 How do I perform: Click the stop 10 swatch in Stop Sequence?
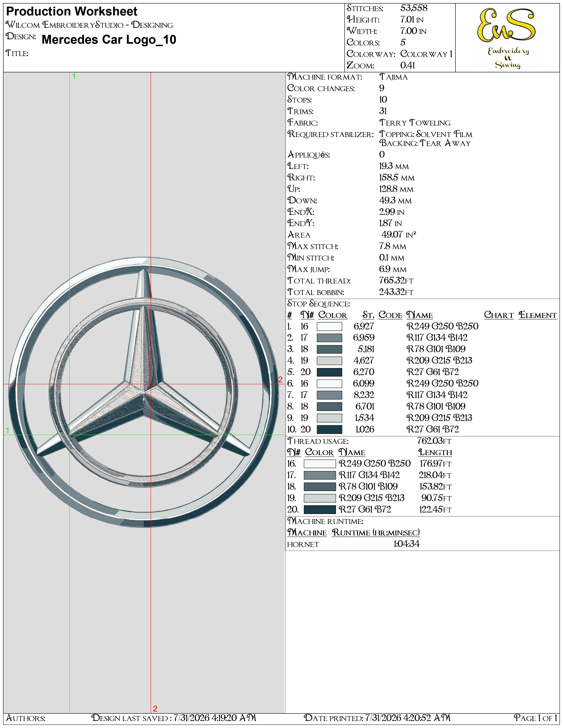[329, 429]
